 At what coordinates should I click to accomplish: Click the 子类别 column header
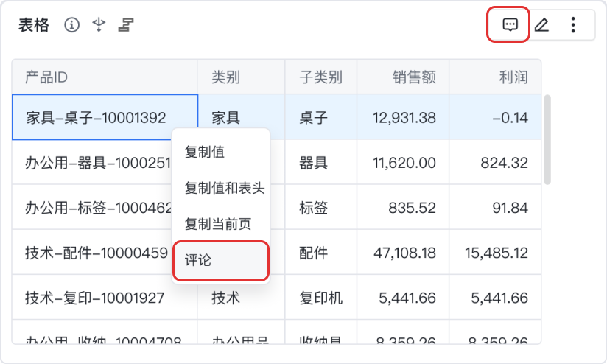(320, 77)
